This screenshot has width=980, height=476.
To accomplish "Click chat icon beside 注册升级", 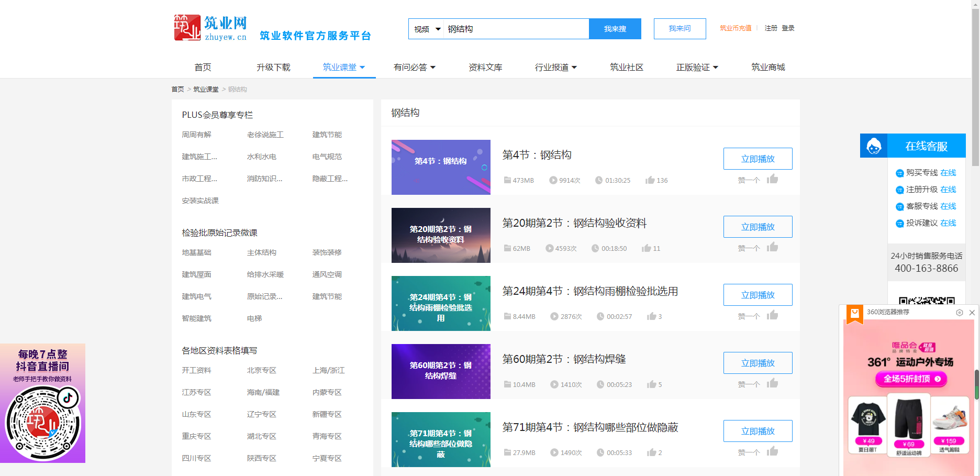I will point(899,190).
